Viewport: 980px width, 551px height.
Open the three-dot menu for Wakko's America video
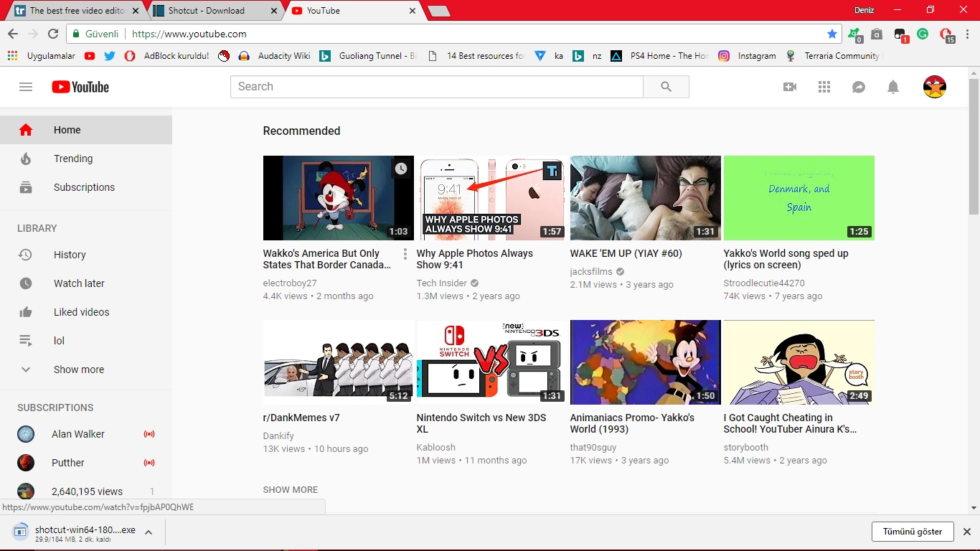(x=405, y=254)
